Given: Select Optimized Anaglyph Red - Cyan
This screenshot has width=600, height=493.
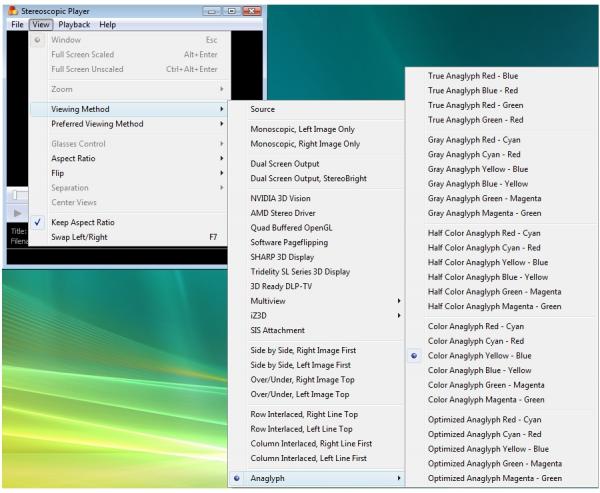Looking at the screenshot, I should click(x=501, y=420).
